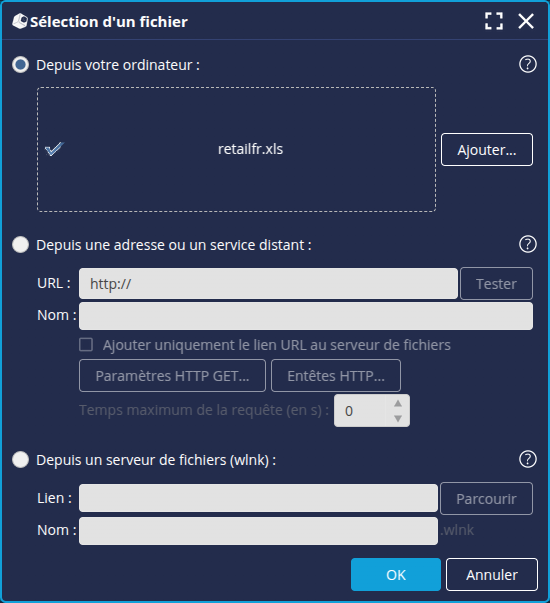550x603 pixels.
Task: Click the application logo in title bar
Action: pos(20,21)
